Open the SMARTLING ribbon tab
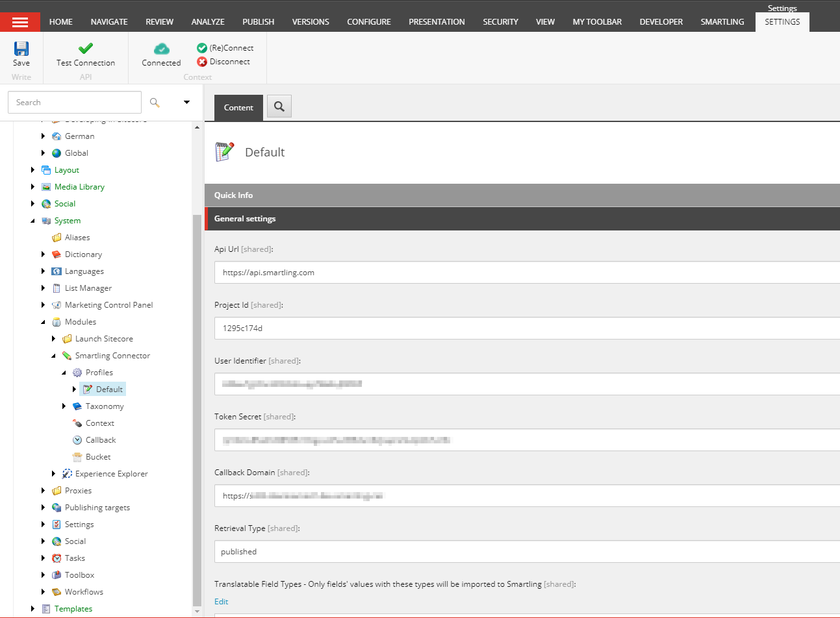 [x=722, y=22]
